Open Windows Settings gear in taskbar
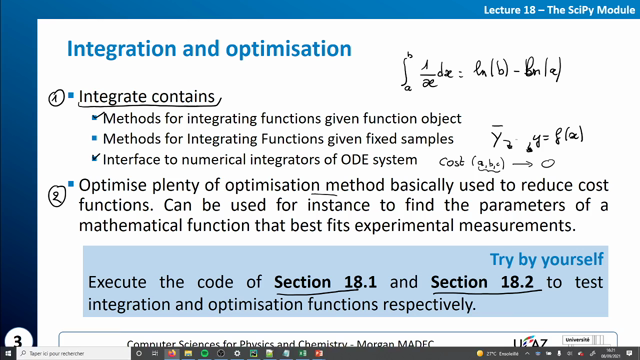Screen dimensions: 640x360 [237, 353]
